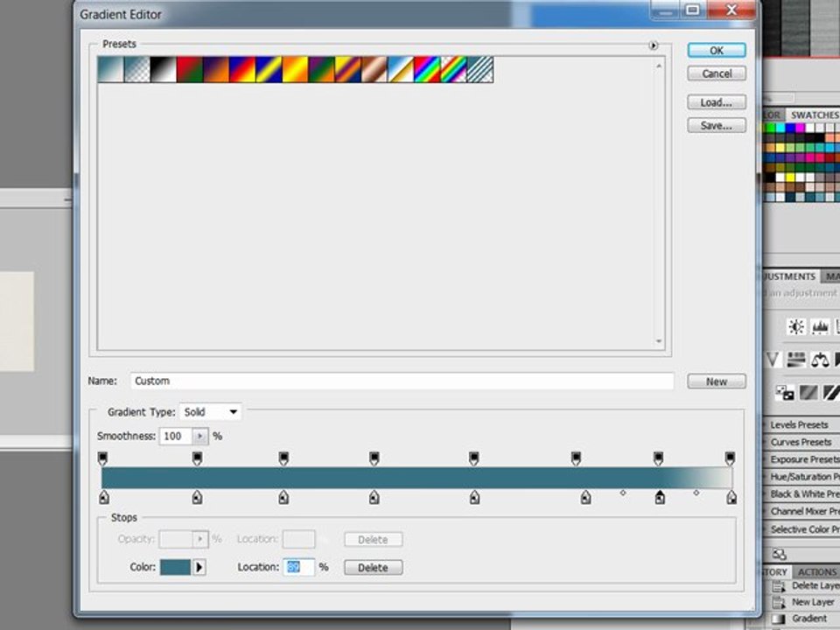Add a Levels adjustment
The height and width of the screenshot is (630, 840).
point(820,326)
